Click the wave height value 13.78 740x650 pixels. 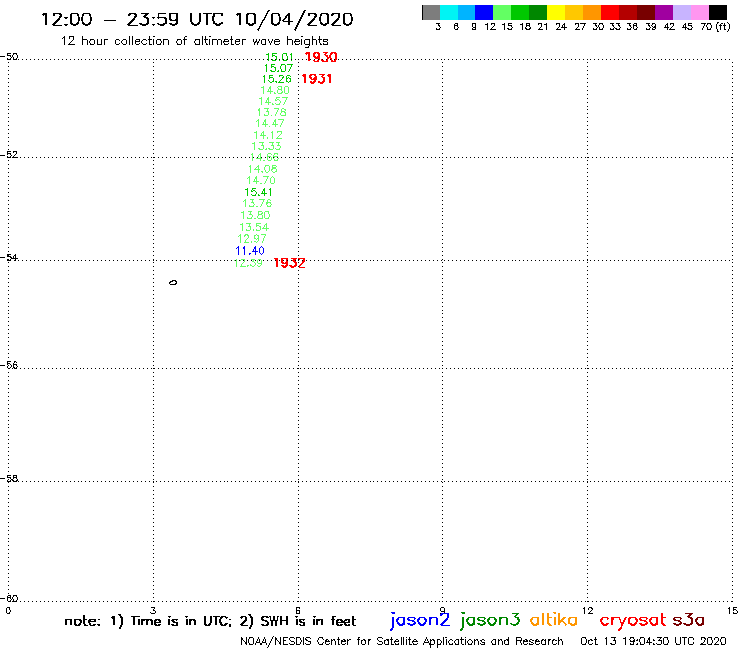click(x=271, y=112)
